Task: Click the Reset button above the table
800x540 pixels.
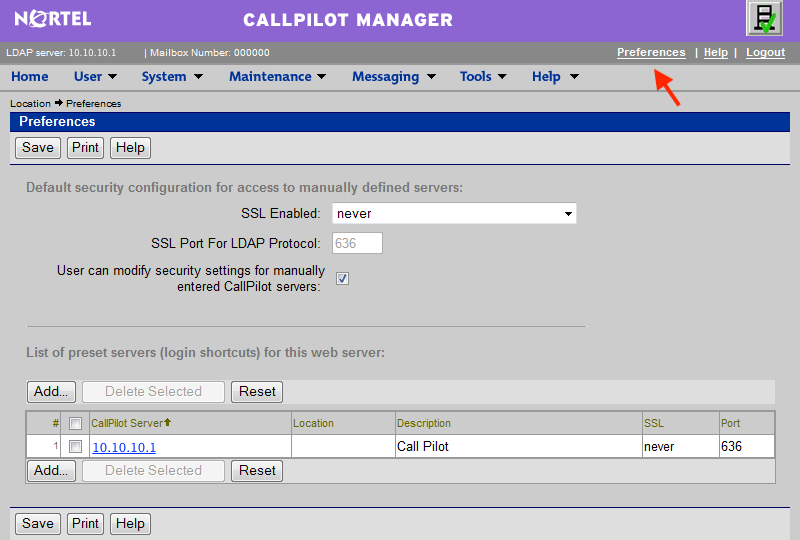Action: tap(257, 391)
